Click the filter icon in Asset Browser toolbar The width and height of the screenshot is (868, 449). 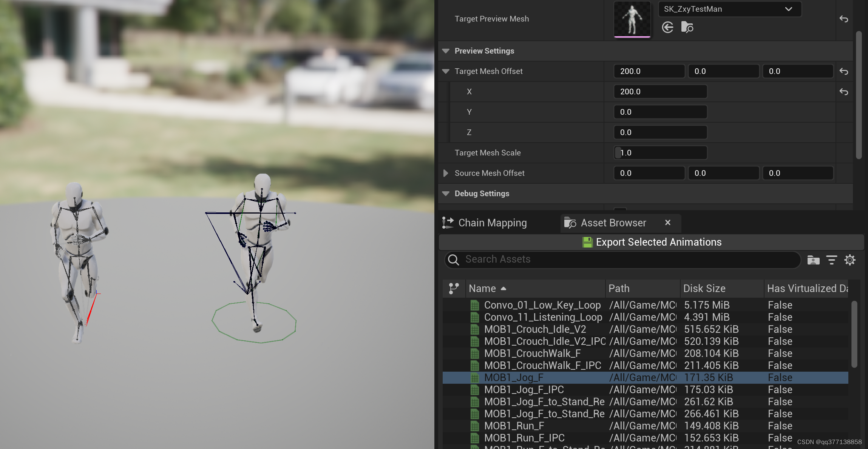pos(832,259)
